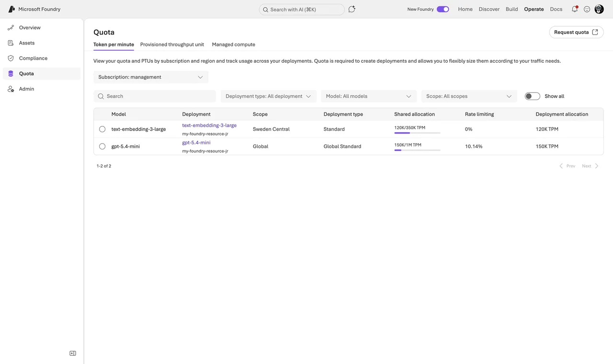
Task: Open the Scope: All scopes dropdown
Action: point(469,96)
